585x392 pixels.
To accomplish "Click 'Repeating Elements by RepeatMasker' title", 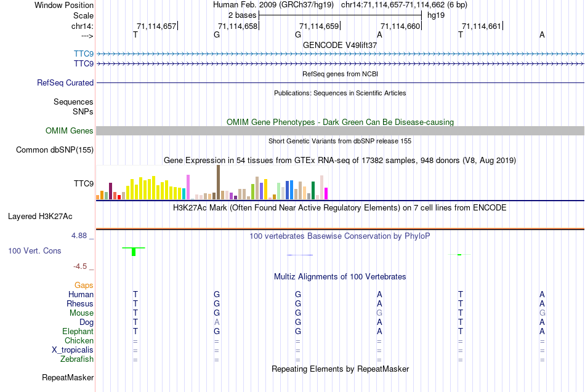I will tap(340, 369).
